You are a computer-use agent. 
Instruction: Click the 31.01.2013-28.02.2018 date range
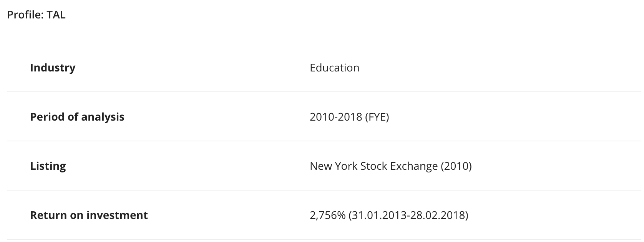coord(409,215)
